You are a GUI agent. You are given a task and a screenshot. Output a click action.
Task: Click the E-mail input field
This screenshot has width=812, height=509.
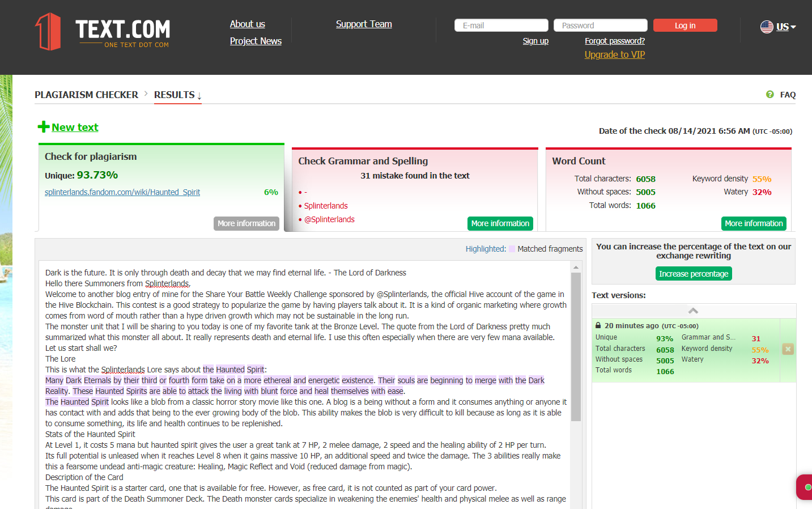click(501, 26)
